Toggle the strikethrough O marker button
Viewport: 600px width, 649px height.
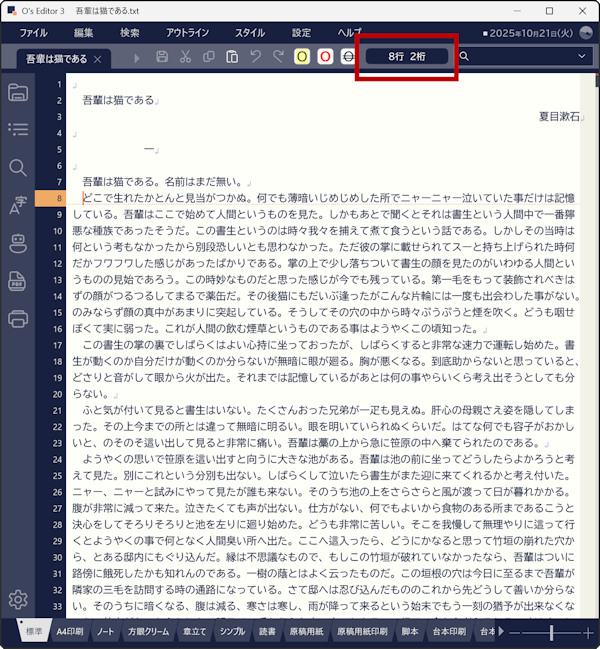pyautogui.click(x=348, y=57)
